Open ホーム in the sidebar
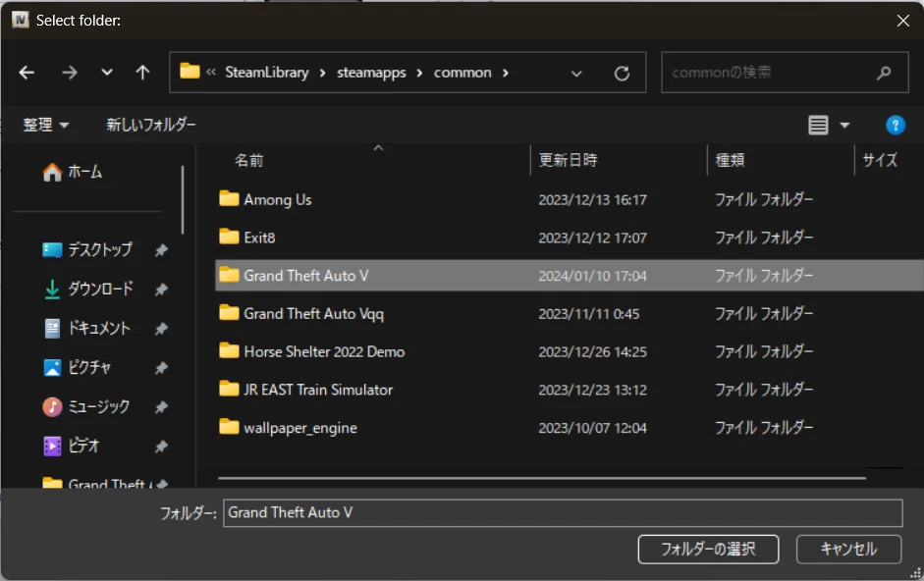Viewport: 924px width, 581px height. tap(72, 172)
